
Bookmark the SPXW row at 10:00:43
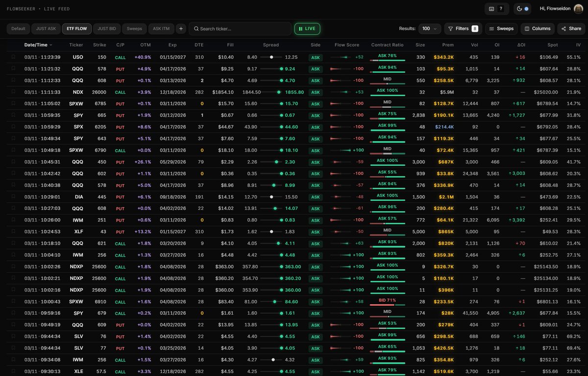click(14, 301)
